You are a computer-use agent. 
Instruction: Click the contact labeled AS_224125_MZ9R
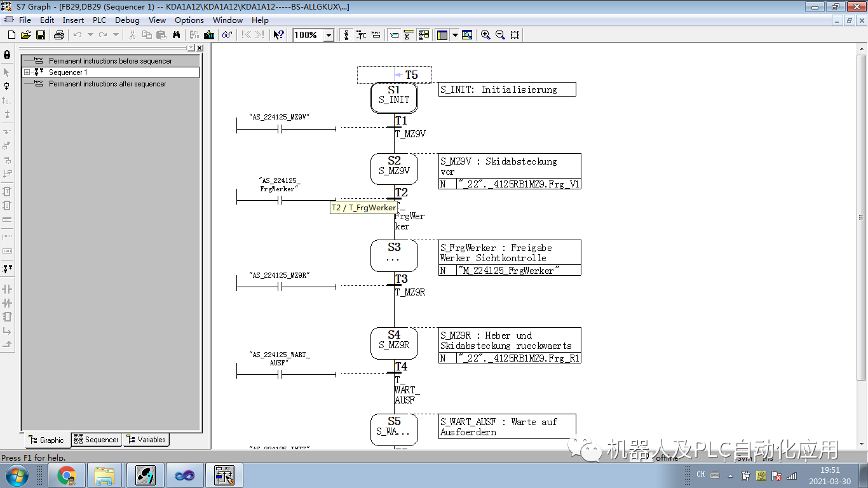click(x=279, y=287)
